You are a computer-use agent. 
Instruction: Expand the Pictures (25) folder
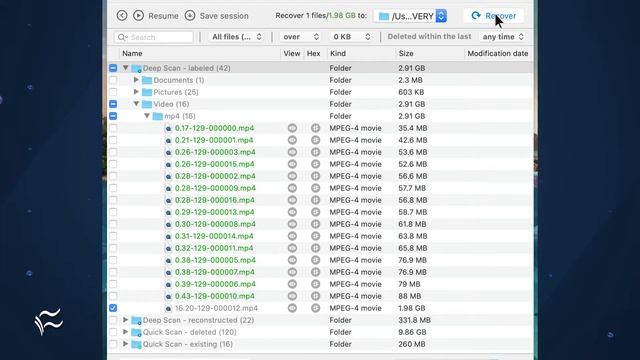click(136, 92)
